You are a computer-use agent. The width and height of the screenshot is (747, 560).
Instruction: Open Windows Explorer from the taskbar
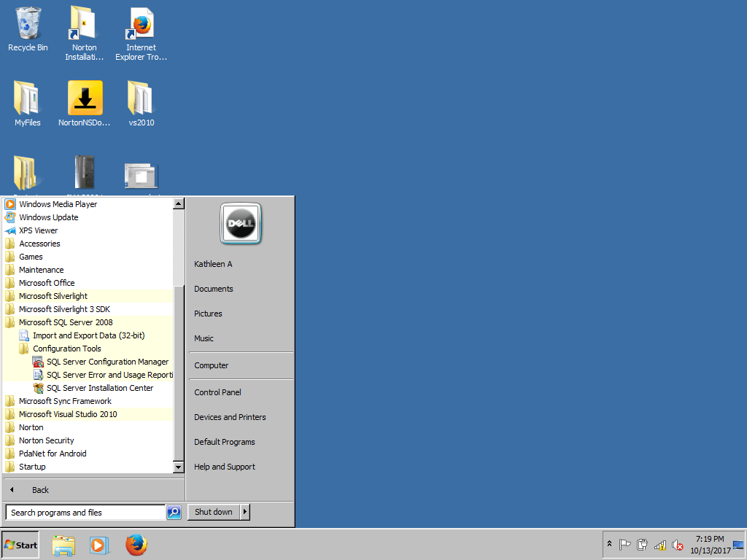tap(63, 545)
